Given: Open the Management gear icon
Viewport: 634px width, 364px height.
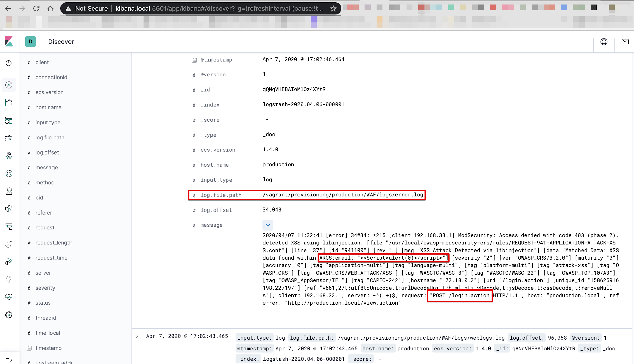Looking at the screenshot, I should (x=9, y=315).
